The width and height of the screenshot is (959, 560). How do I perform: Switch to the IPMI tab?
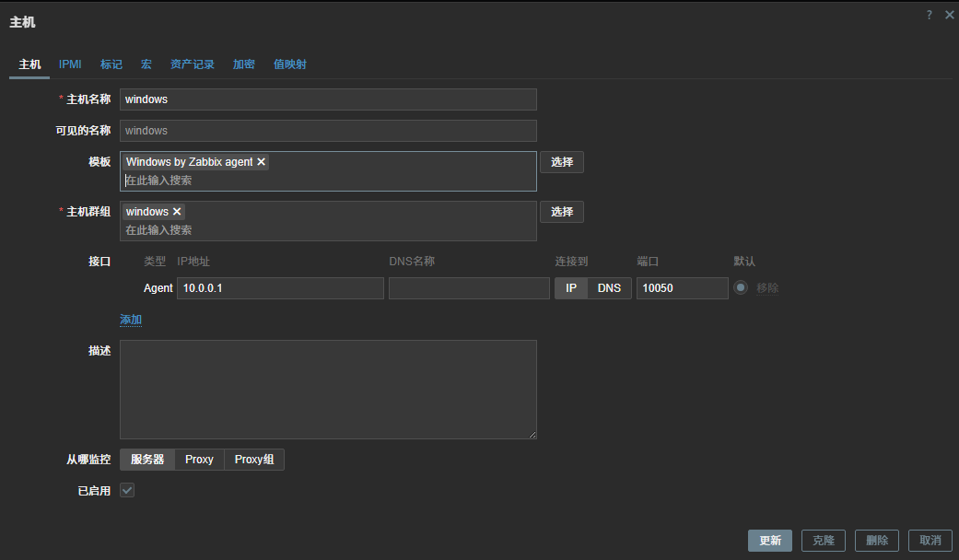point(70,64)
